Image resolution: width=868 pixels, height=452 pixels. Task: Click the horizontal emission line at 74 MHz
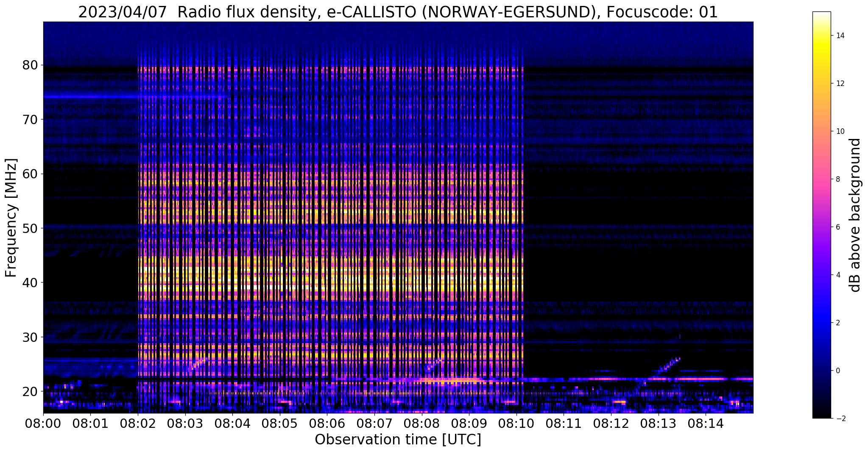(135, 97)
